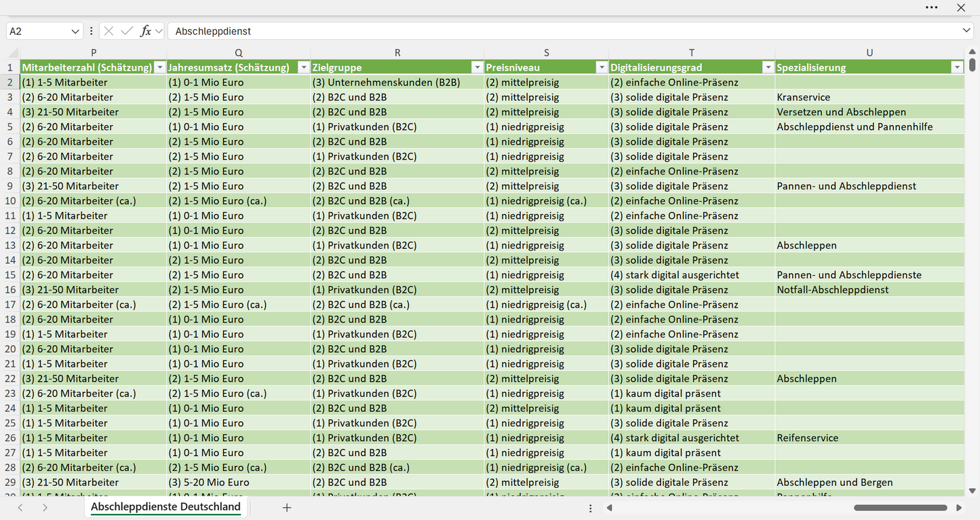The image size is (980, 520).
Task: Switch to Abschleppdienste Deutschland sheet tab
Action: pyautogui.click(x=165, y=507)
